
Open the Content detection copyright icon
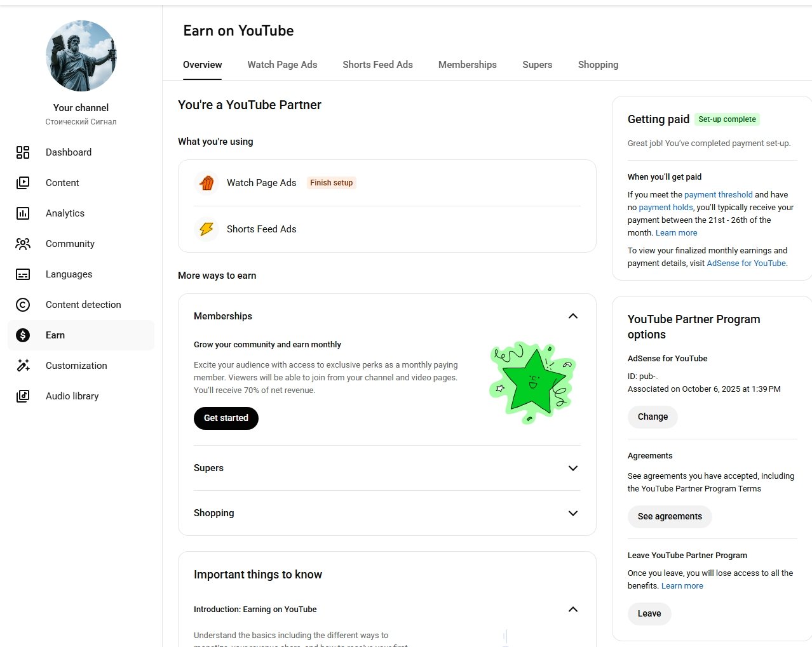[23, 305]
